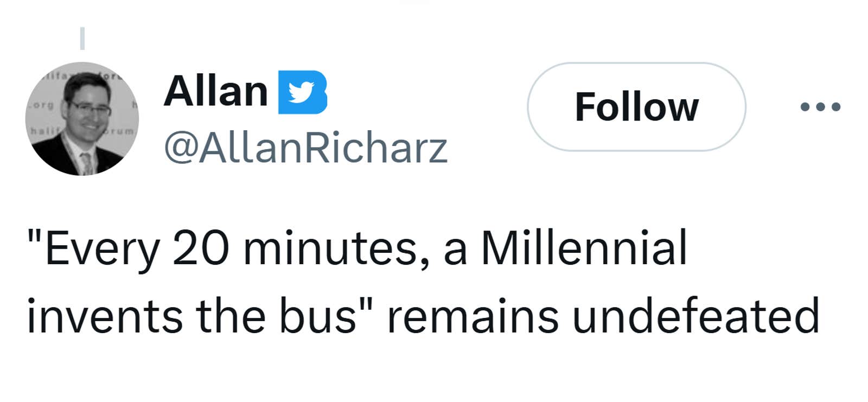
Task: Click the display name Allan
Action: [x=216, y=91]
